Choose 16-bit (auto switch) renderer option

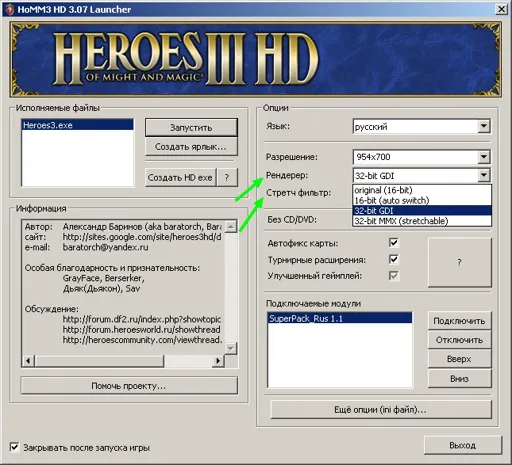[x=422, y=200]
